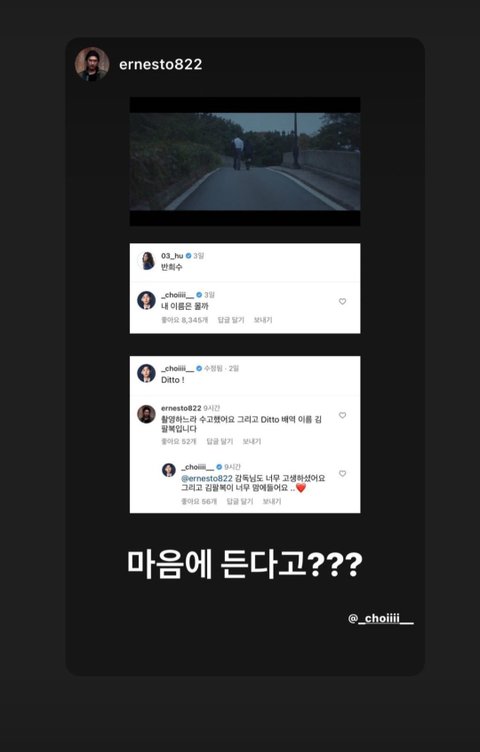Open the 03_hu username link
Image resolution: width=480 pixels, height=752 pixels.
point(172,256)
